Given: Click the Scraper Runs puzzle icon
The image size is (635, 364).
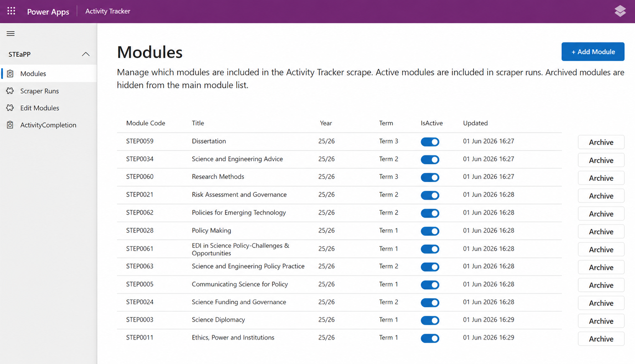Looking at the screenshot, I should [x=10, y=91].
